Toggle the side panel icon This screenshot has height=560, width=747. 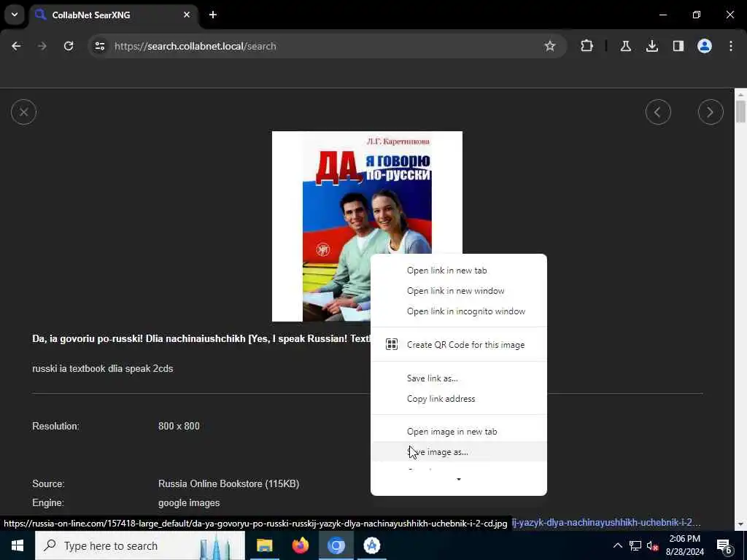point(678,46)
